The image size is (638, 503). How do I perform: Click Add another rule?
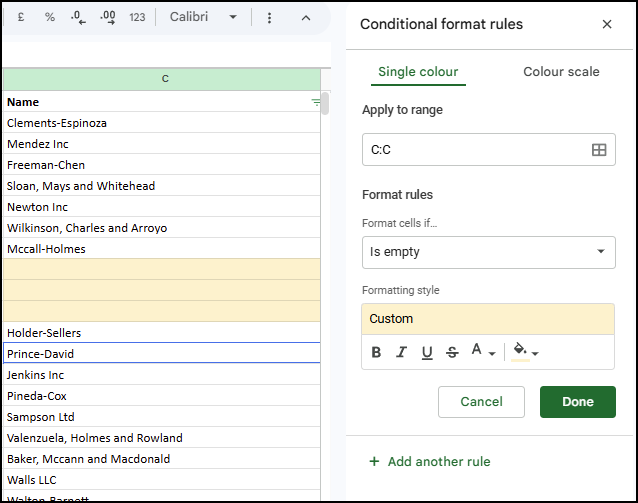pos(430,461)
